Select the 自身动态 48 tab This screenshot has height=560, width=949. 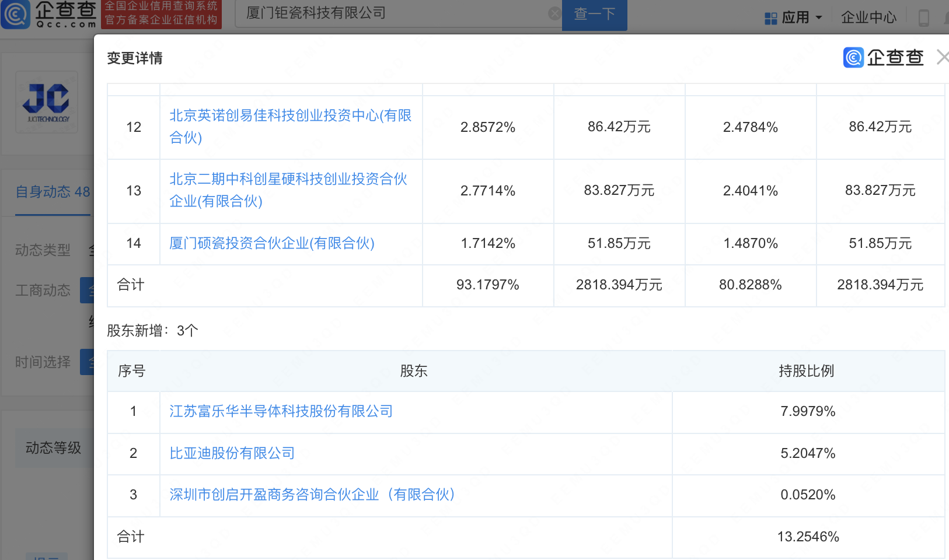coord(53,192)
